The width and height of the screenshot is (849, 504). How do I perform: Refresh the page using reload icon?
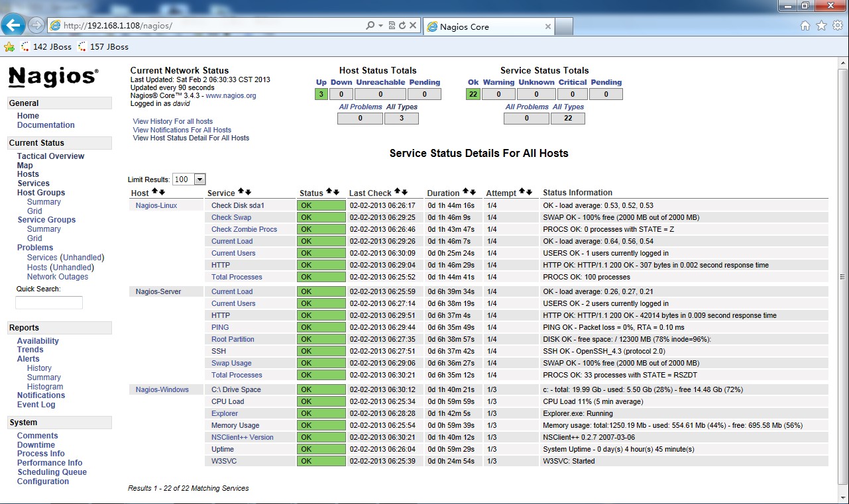tap(402, 26)
